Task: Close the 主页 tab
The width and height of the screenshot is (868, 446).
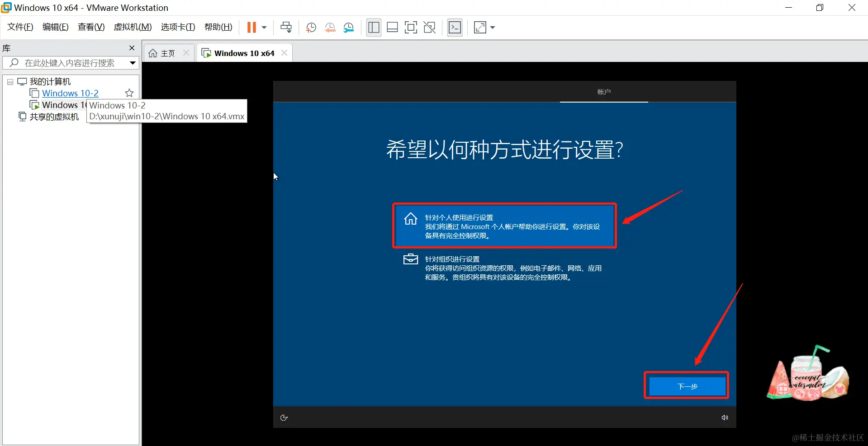Action: [186, 53]
